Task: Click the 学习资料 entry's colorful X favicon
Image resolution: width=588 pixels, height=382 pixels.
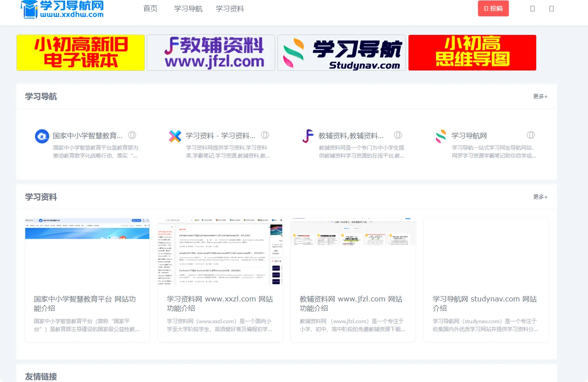Action: [175, 136]
